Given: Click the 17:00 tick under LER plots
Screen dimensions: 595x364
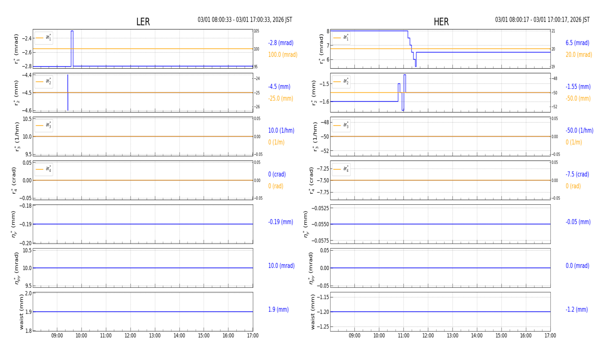Looking at the screenshot, I should pyautogui.click(x=252, y=336).
